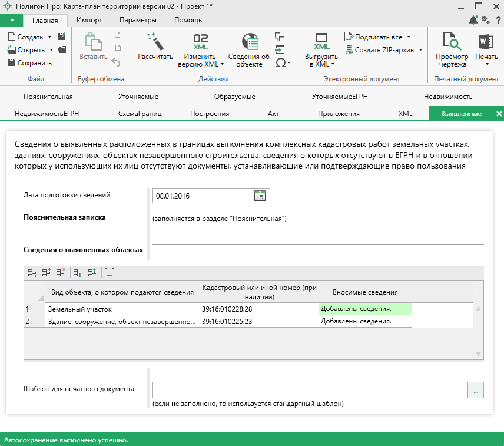Screen dimensions: 504x446
Task: Expand the Подписать все dropdown arrow
Action: pyautogui.click(x=409, y=37)
